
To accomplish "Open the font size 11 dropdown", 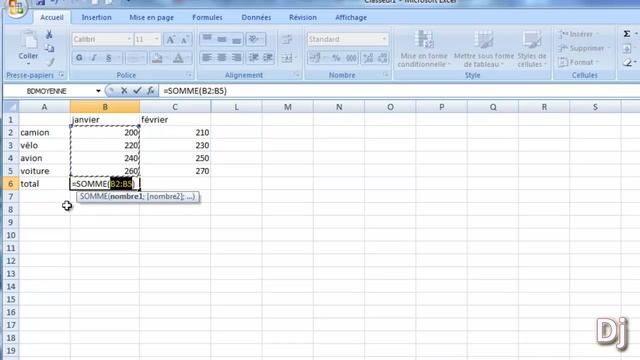I will tap(156, 39).
